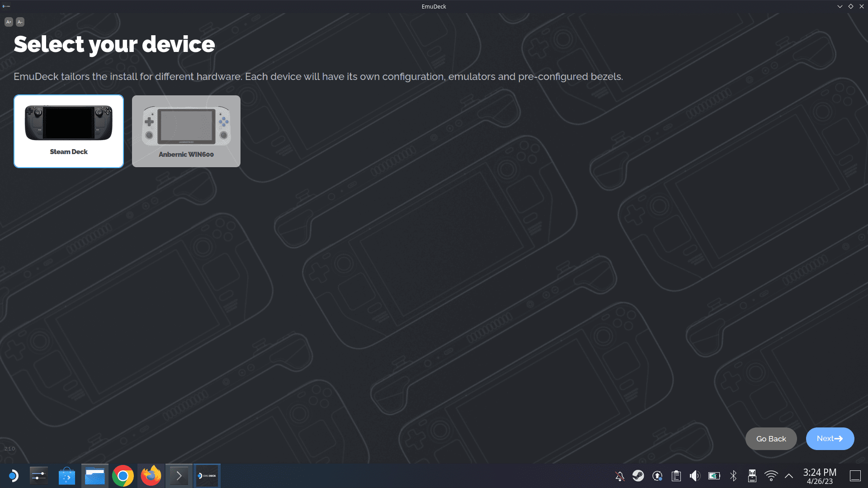This screenshot has height=488, width=868.
Task: Open clipboard tray icon
Action: click(x=676, y=476)
